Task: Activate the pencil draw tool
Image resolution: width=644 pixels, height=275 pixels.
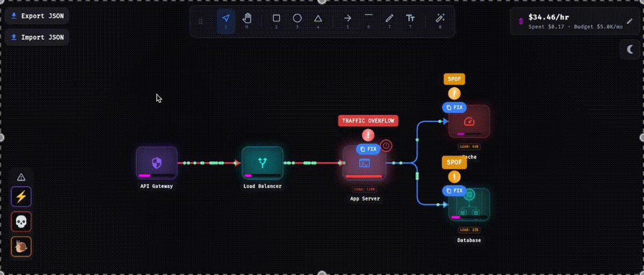Action: click(x=390, y=21)
